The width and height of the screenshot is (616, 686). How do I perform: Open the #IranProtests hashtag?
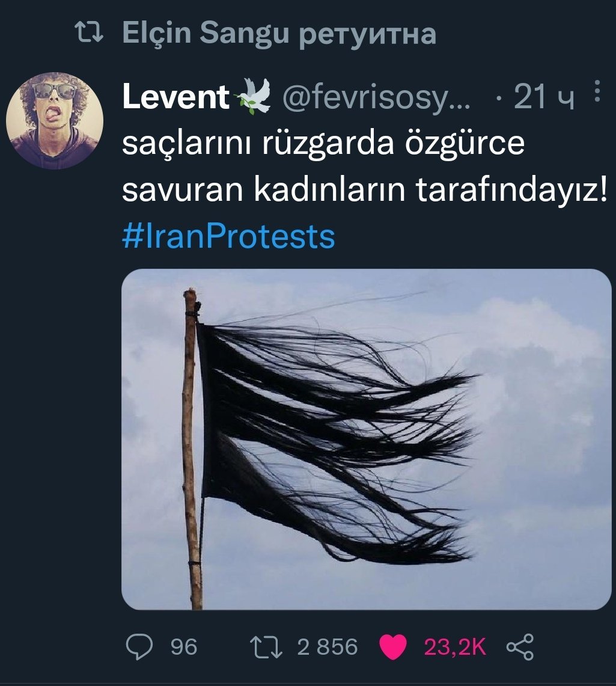228,237
